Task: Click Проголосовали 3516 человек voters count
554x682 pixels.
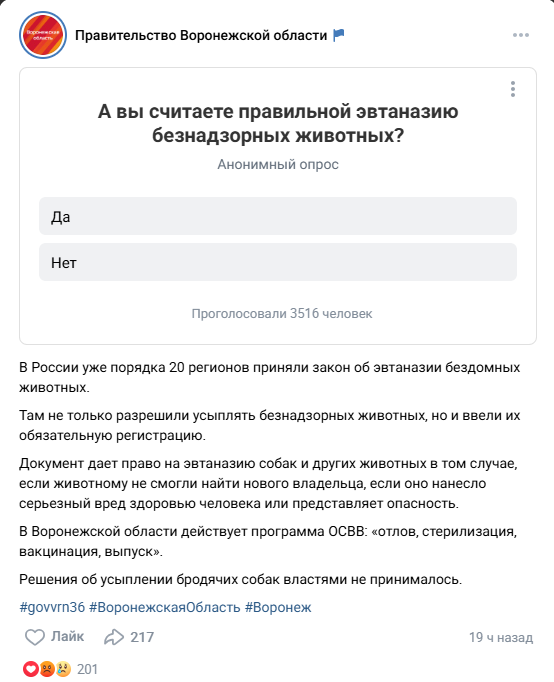Action: point(282,314)
